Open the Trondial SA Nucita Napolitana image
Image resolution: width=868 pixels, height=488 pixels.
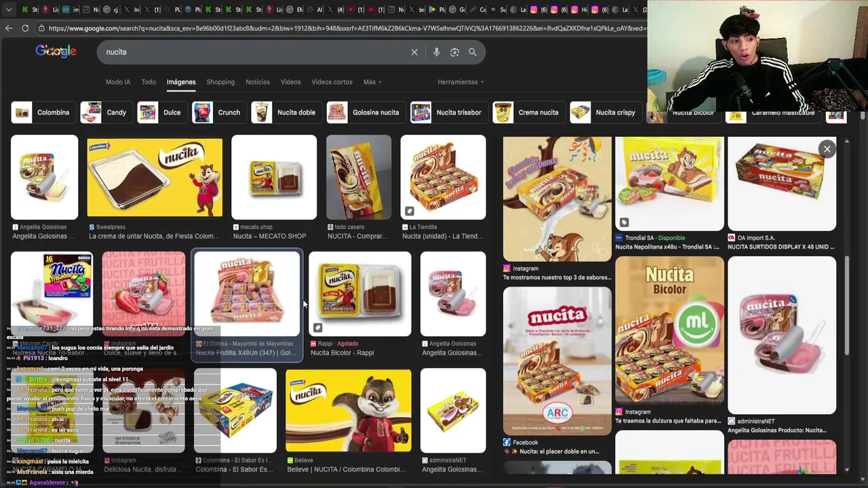(669, 184)
